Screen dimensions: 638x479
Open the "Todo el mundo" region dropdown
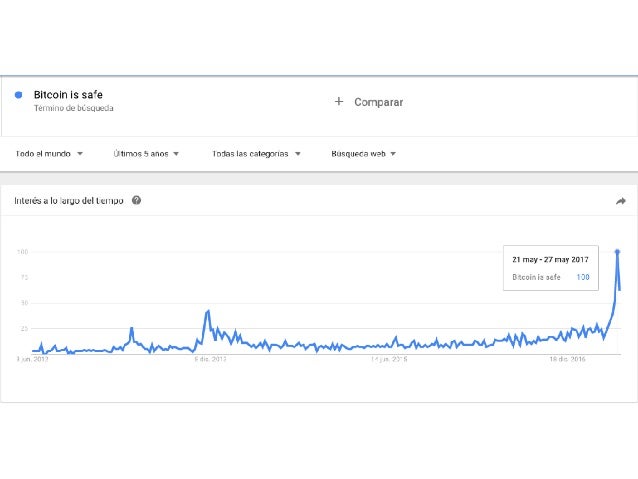(x=49, y=154)
